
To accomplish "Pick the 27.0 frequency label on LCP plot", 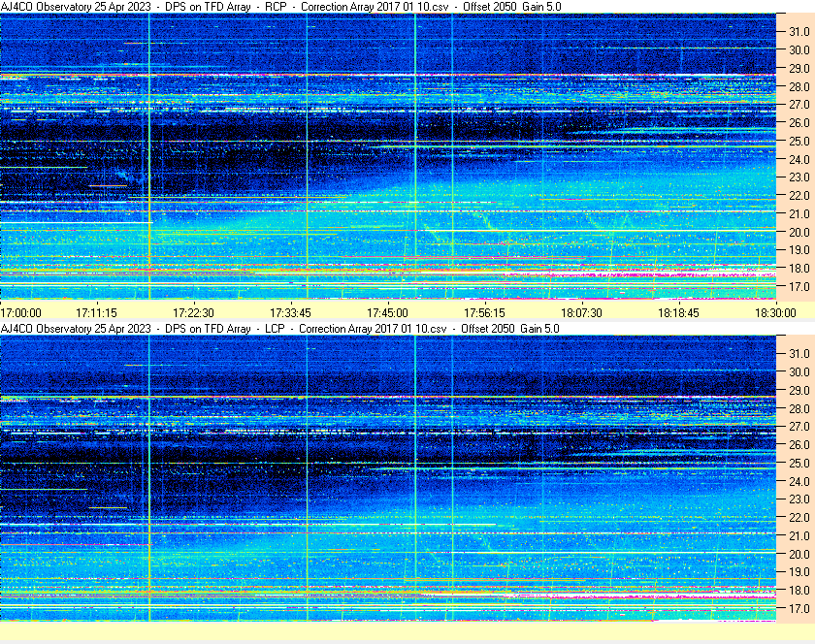I will (799, 427).
